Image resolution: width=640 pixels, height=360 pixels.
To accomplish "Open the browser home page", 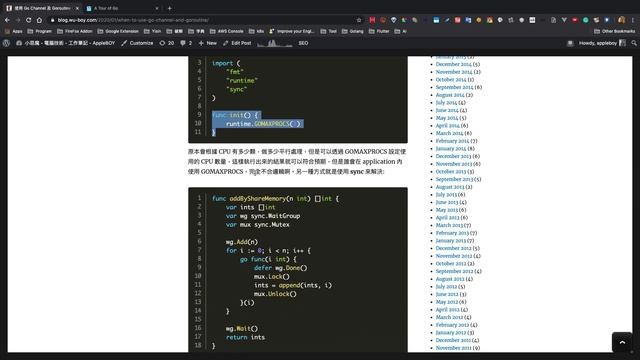I will [39, 20].
